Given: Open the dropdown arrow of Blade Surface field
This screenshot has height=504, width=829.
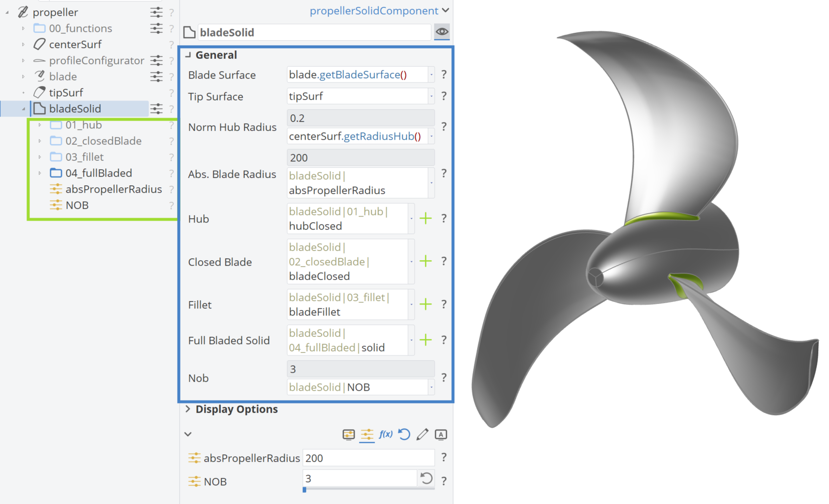Looking at the screenshot, I should pyautogui.click(x=431, y=75).
